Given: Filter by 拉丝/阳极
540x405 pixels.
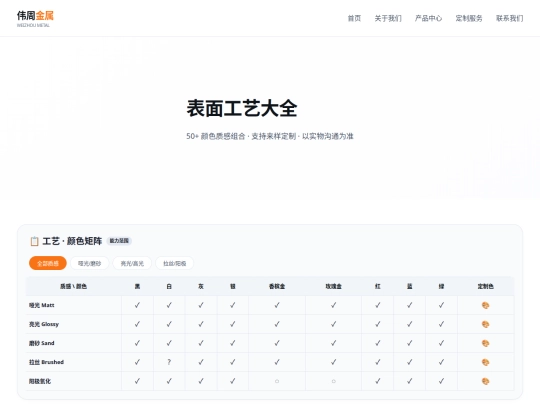Looking at the screenshot, I should click(x=175, y=263).
